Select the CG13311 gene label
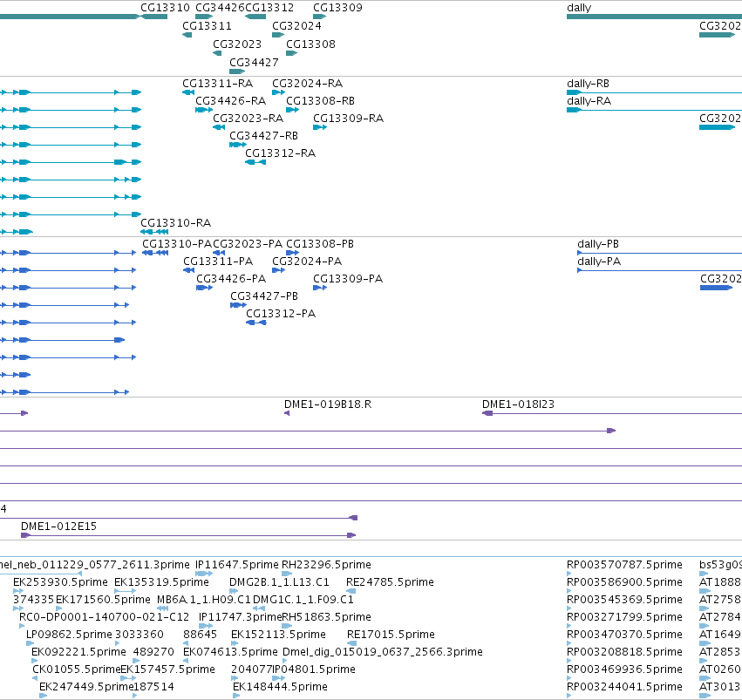 click(207, 26)
